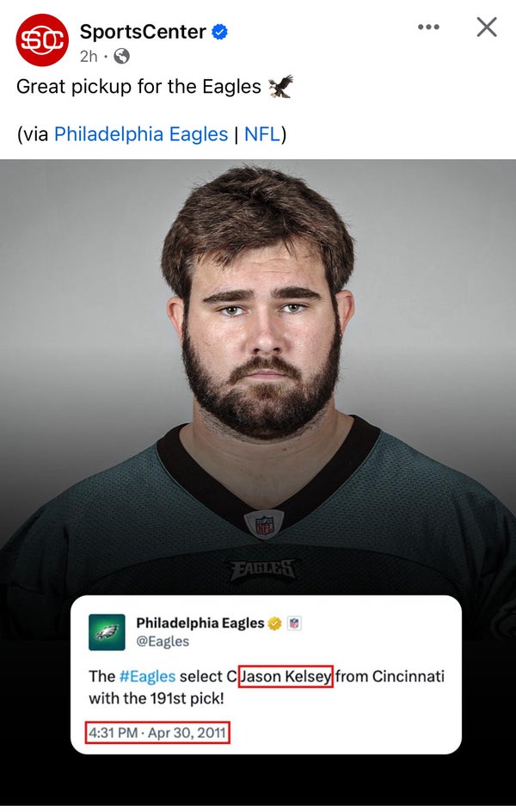Click the SportsCenter page name
This screenshot has height=812, width=516.
point(143,32)
